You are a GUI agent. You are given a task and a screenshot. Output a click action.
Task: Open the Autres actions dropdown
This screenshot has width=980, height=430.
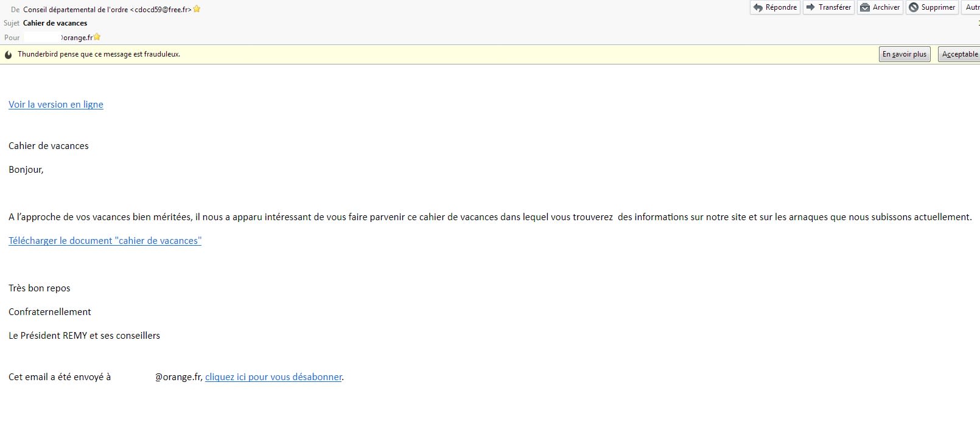tap(971, 7)
